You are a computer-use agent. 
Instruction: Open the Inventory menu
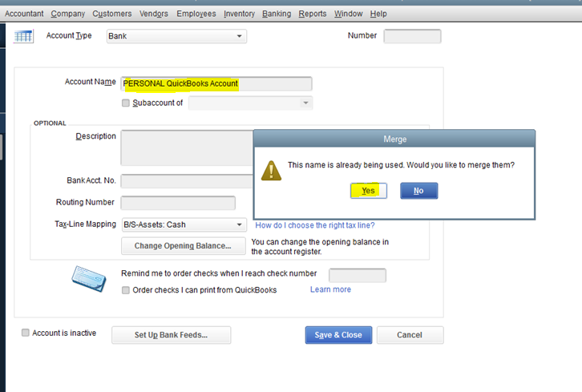[239, 14]
